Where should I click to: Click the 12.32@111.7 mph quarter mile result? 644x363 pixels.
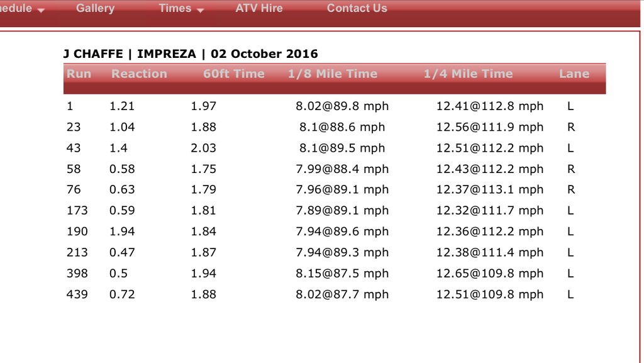tap(490, 211)
